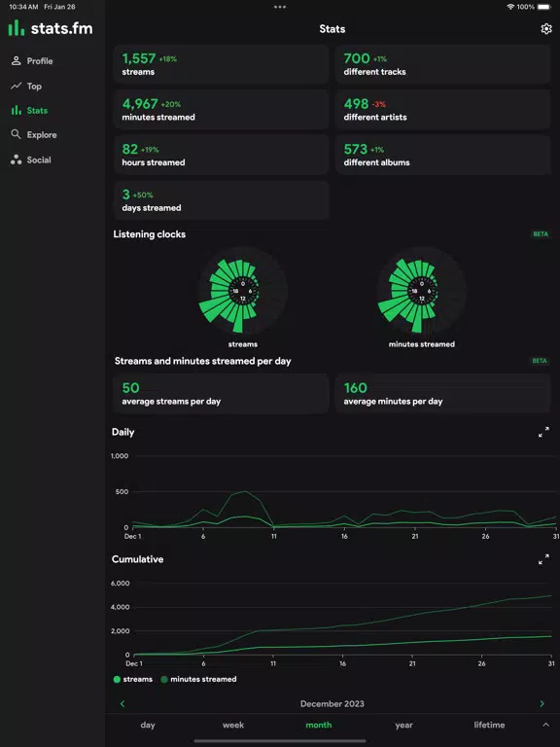Toggle the minutes streamed legend dot
Image resolution: width=560 pixels, height=747 pixels.
(164, 679)
